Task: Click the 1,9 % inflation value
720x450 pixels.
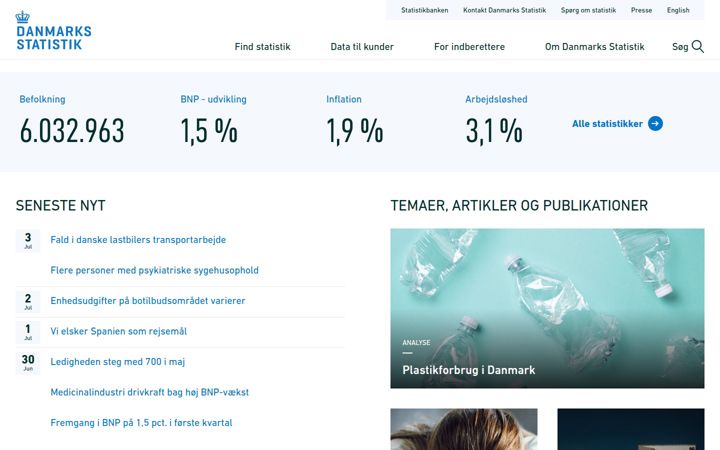Action: click(x=354, y=131)
